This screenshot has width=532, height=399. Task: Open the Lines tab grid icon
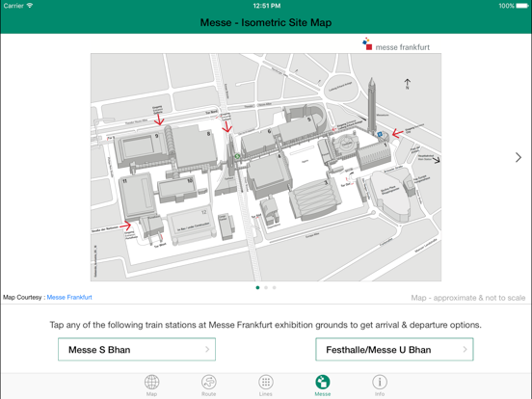266,382
